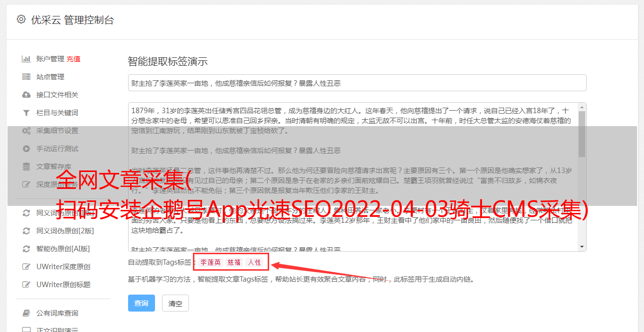Click the edit icon for UWriter原创标题

[x=26, y=285]
